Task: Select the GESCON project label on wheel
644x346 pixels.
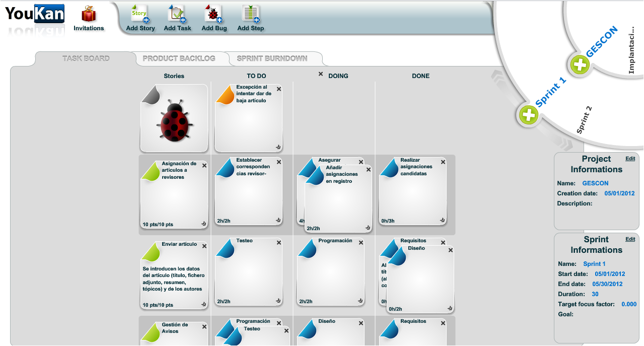Action: [x=602, y=42]
